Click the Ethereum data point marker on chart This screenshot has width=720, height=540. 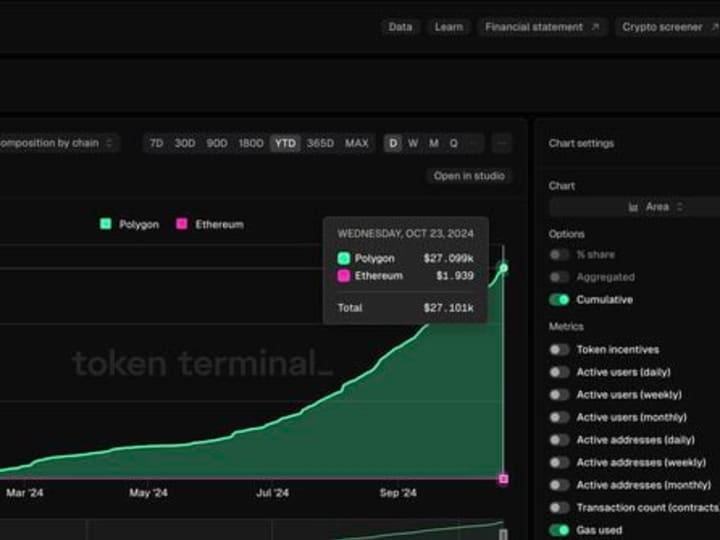tap(503, 479)
